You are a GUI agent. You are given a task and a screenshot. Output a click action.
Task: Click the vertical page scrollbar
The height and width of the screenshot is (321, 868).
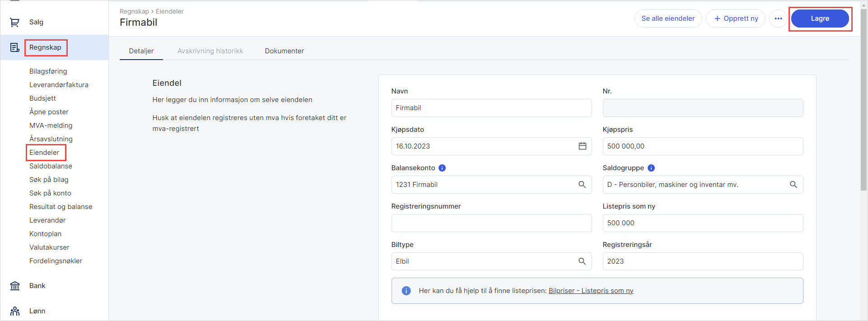(x=863, y=99)
